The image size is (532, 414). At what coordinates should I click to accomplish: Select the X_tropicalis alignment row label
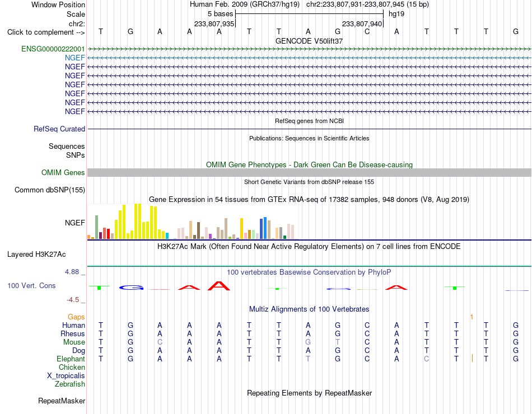(66, 376)
